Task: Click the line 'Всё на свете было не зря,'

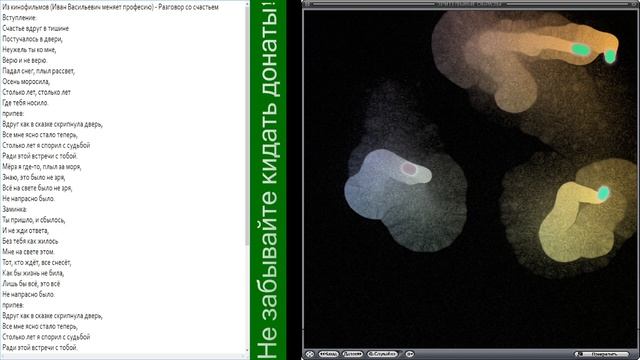Action: pyautogui.click(x=37, y=188)
